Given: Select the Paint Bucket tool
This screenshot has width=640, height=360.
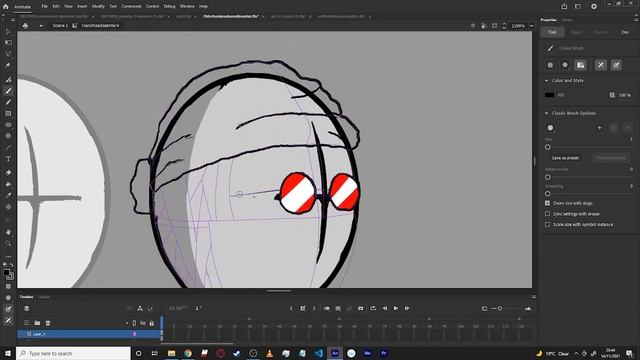Looking at the screenshot, I should tap(8, 184).
